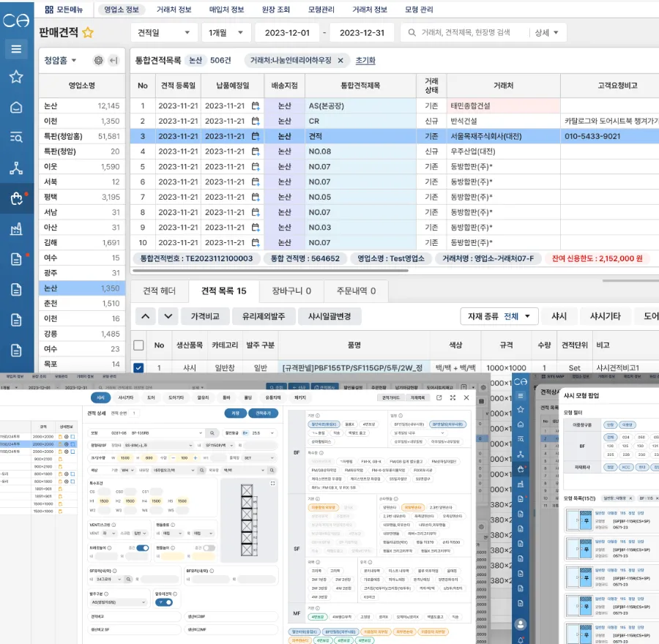Screen dimensions: 659x644
Task: Open the hamburger menu in the sidebar
Action: coord(16,49)
